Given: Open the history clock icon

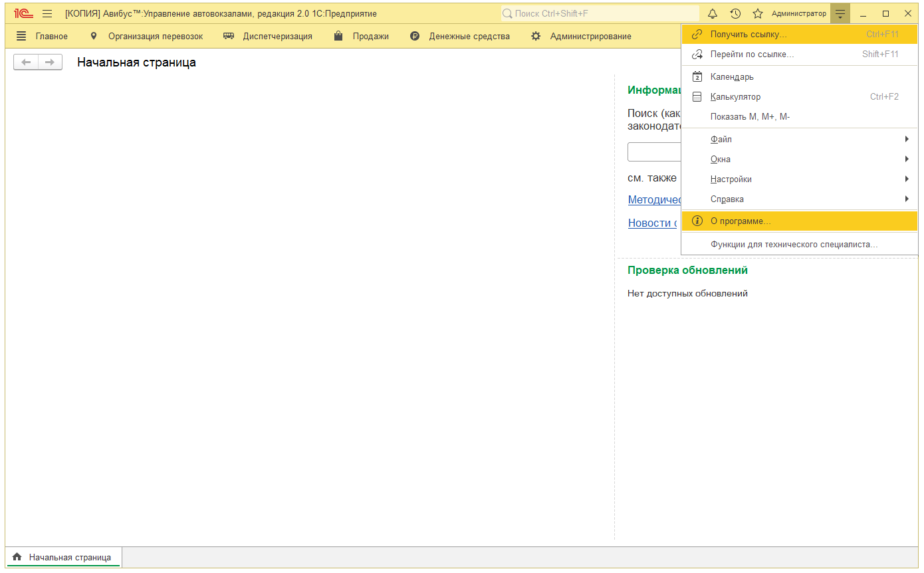Looking at the screenshot, I should (735, 13).
